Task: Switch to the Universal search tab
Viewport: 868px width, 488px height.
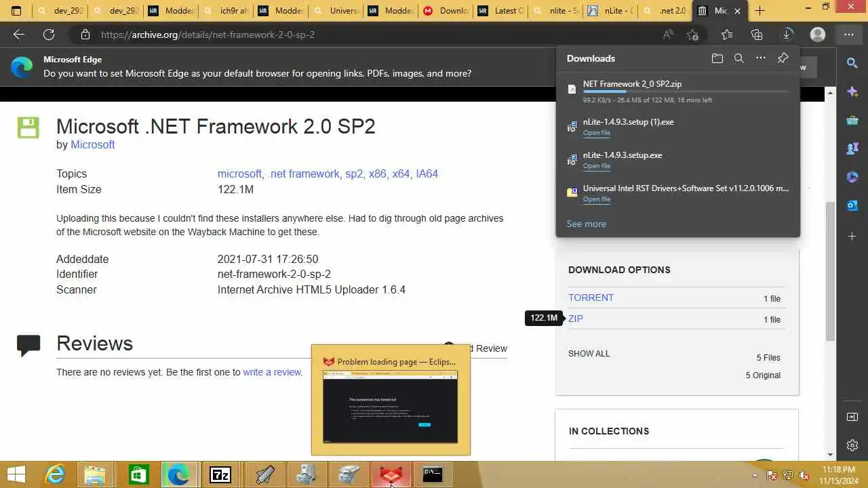Action: tap(336, 11)
